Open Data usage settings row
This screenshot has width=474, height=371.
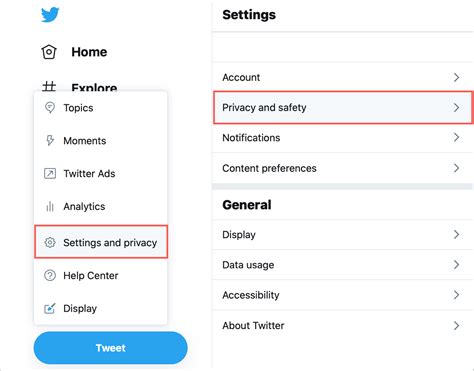pyautogui.click(x=343, y=265)
